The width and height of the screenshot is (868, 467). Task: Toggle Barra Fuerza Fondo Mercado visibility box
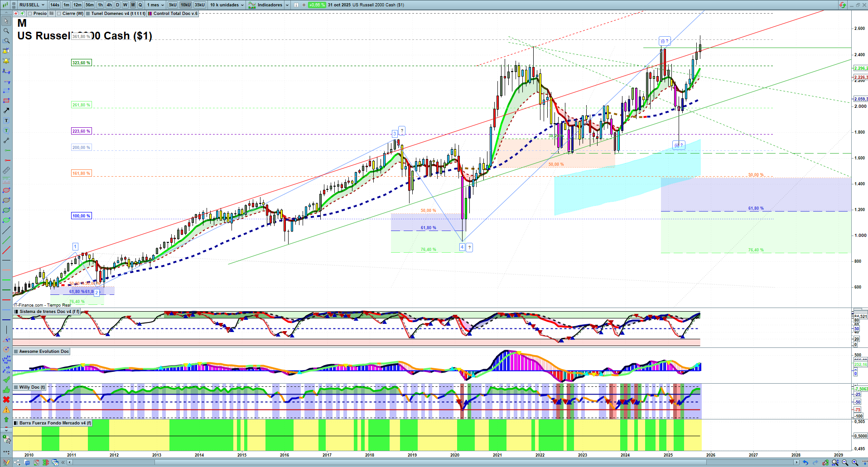16,423
